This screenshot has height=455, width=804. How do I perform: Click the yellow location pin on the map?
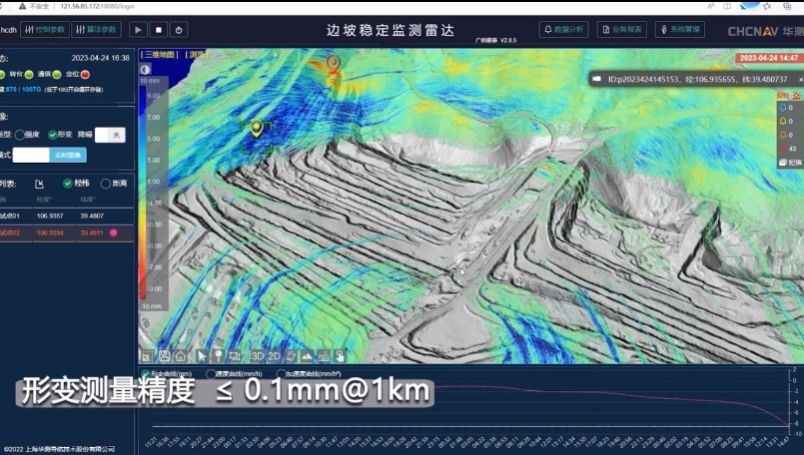[257, 127]
